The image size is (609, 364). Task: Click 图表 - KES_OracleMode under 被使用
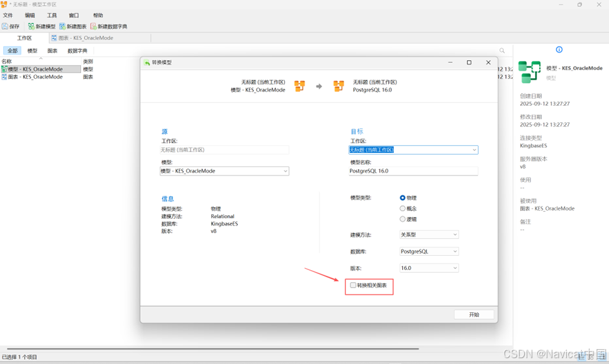(x=547, y=209)
